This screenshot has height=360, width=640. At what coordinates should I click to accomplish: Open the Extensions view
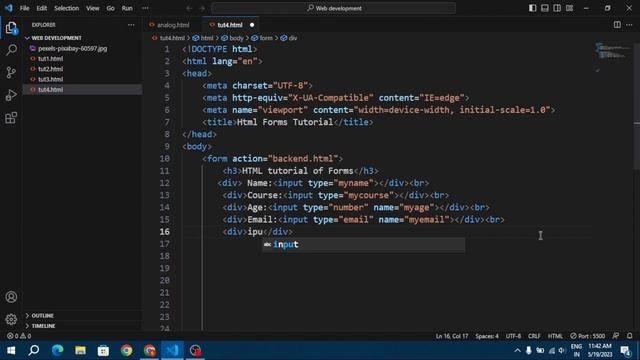[x=11, y=118]
